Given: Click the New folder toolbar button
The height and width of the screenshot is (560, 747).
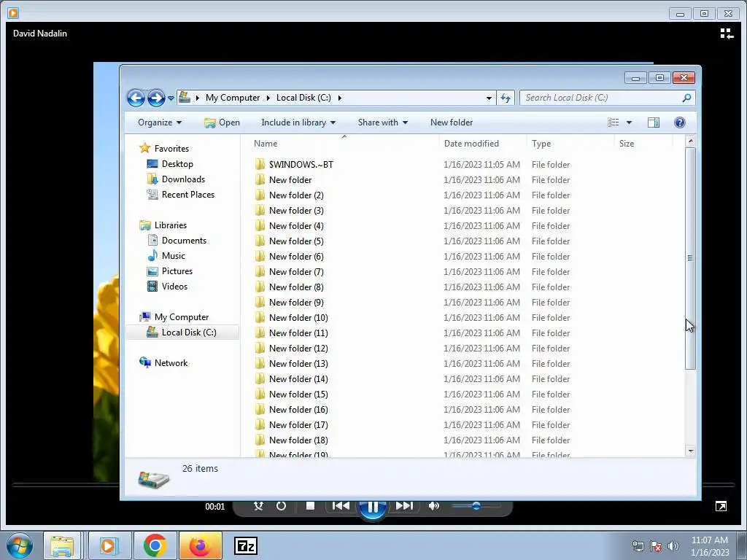Looking at the screenshot, I should pyautogui.click(x=451, y=122).
